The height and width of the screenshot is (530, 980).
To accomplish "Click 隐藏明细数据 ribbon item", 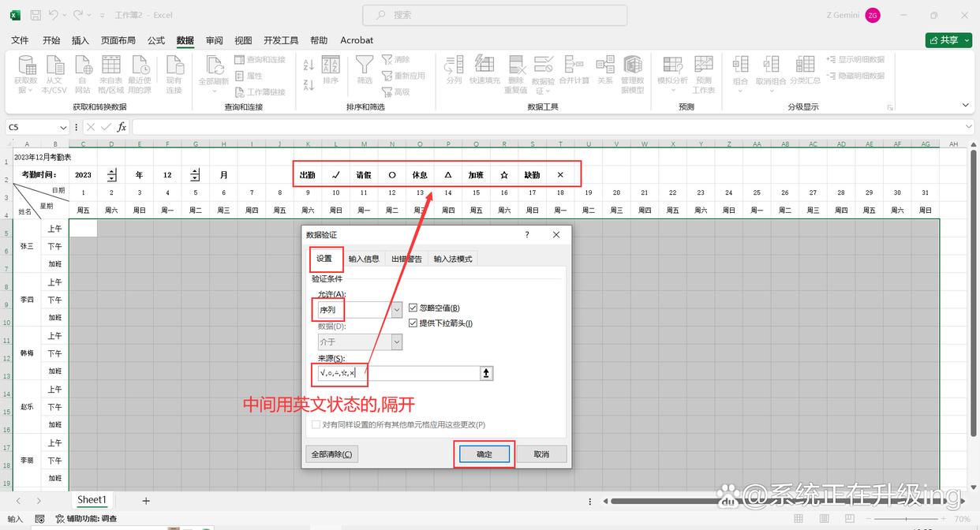I will (x=855, y=76).
